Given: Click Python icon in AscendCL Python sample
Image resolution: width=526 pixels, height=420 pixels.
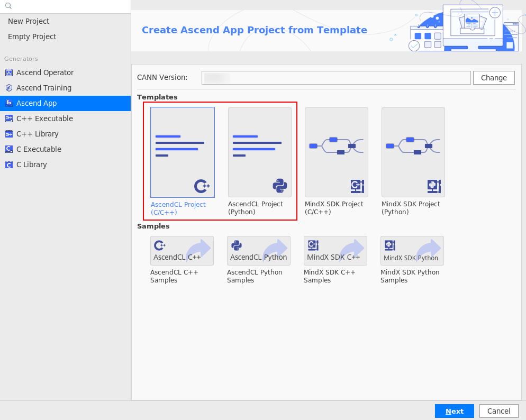Looking at the screenshot, I should point(237,245).
